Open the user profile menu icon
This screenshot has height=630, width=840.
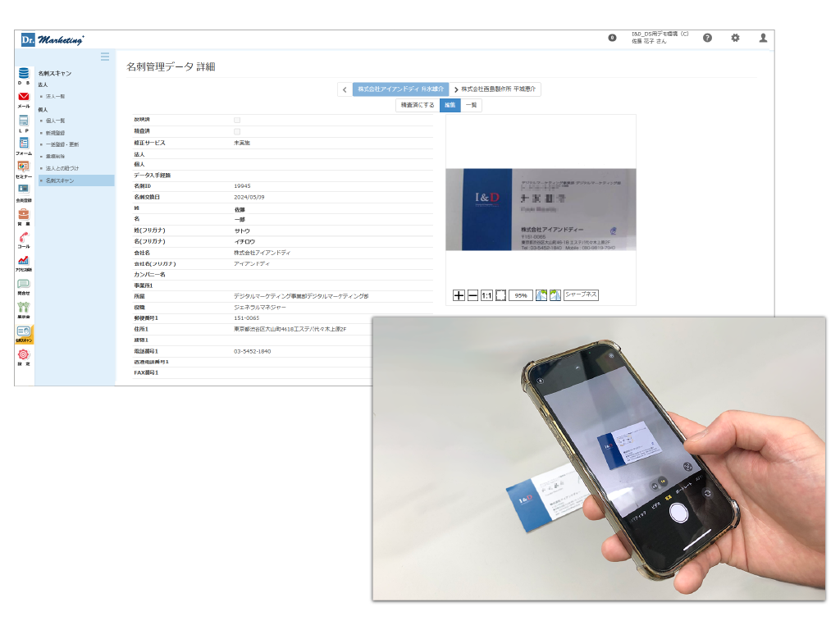point(763,38)
